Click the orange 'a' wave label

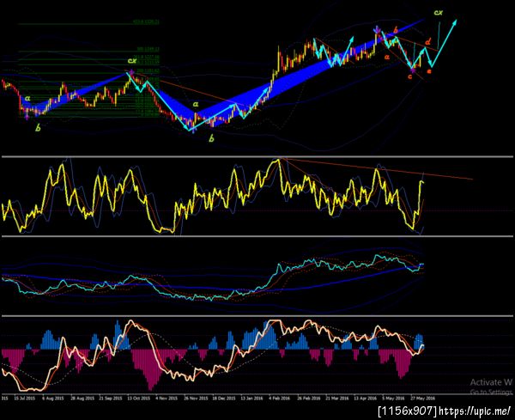(x=387, y=57)
